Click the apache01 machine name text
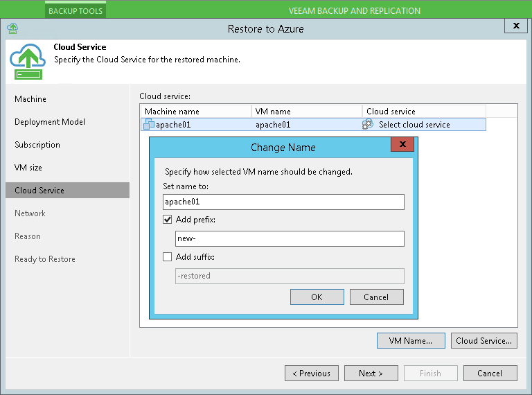This screenshot has width=532, height=395. [x=173, y=125]
